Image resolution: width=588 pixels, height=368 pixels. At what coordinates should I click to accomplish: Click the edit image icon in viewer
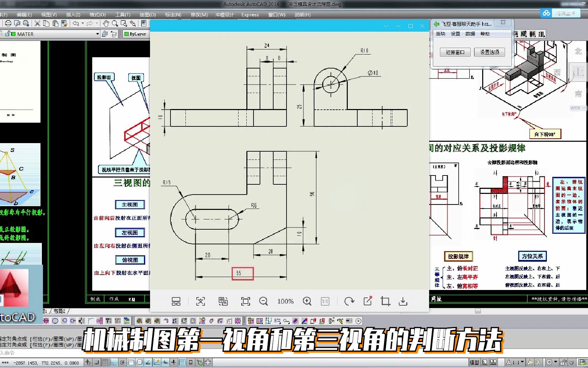367,301
